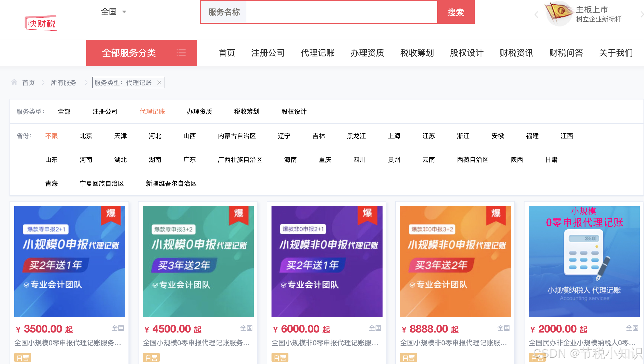Viewport: 644px width, 364px height.
Task: Remove the 代理记账 filter with X
Action: point(159,83)
